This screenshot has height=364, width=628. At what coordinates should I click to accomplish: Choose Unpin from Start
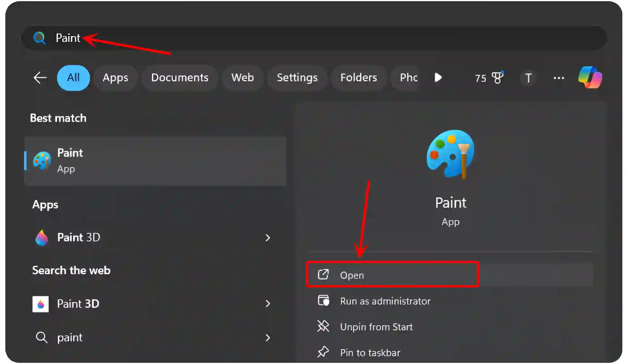click(x=450, y=326)
